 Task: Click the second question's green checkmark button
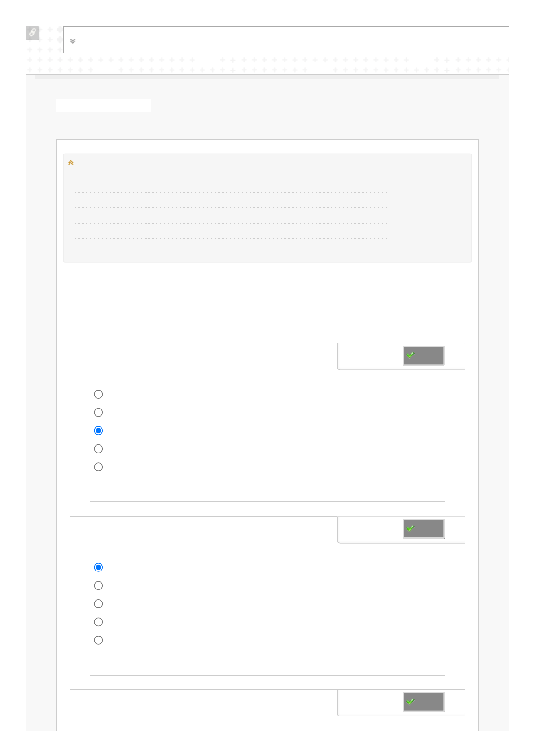[x=423, y=529]
